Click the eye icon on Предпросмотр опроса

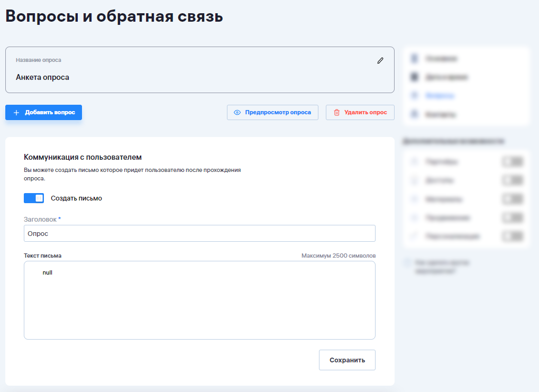pyautogui.click(x=237, y=113)
